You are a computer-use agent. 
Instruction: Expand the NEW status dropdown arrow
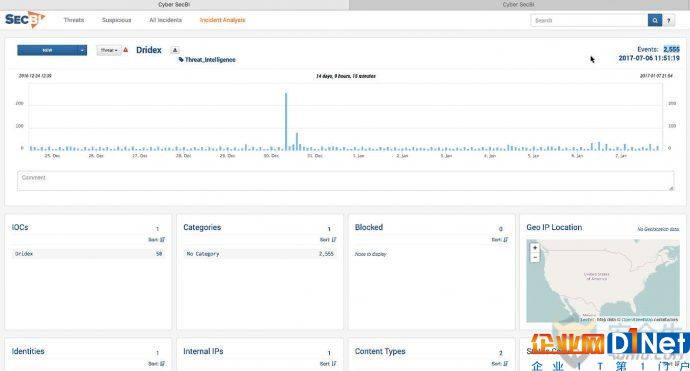click(82, 50)
